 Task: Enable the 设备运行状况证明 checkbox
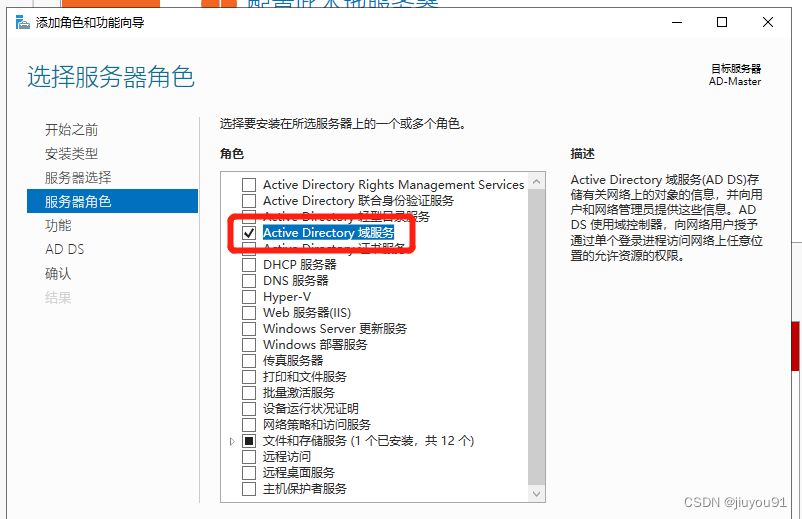[249, 409]
